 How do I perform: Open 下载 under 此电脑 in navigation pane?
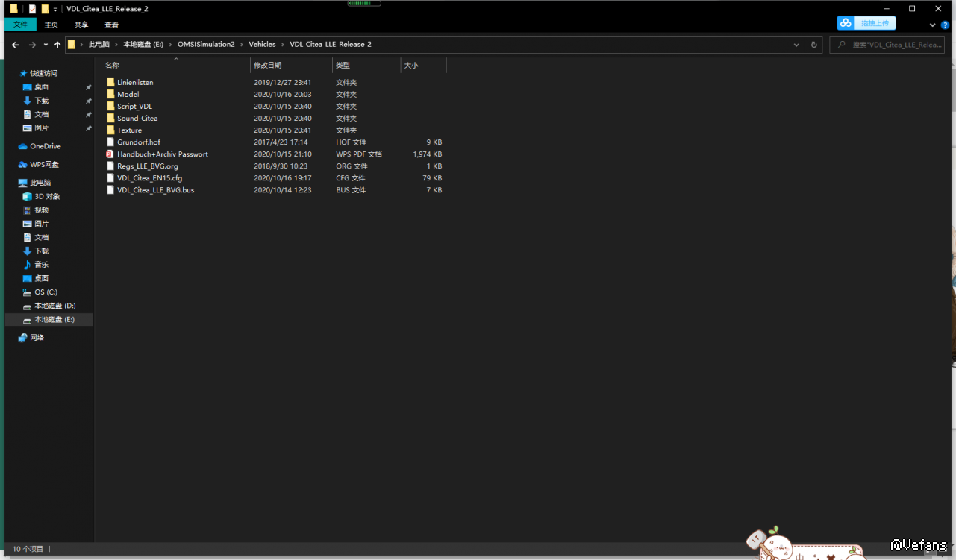pos(41,251)
